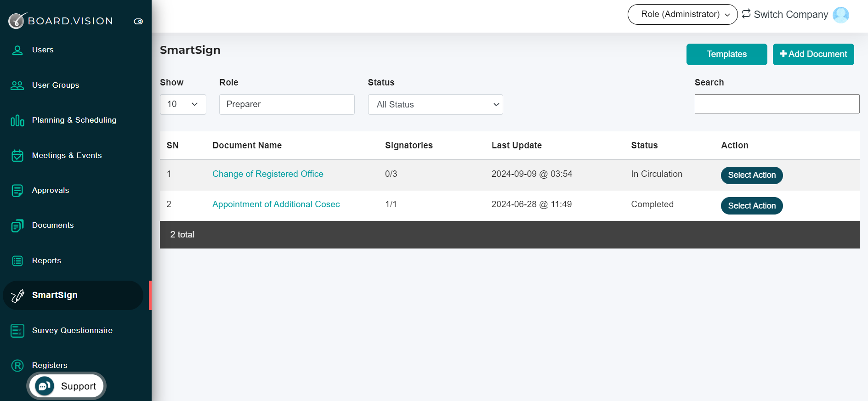Click the 2024-06-28 @ 11:49 date cell
Viewport: 868px width, 401px height.
(x=532, y=204)
